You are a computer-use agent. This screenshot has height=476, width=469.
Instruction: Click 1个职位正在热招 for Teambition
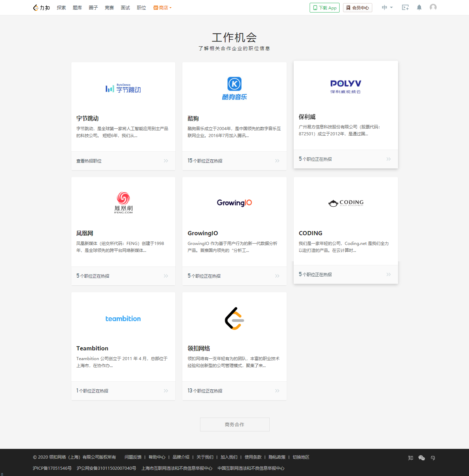(92, 391)
